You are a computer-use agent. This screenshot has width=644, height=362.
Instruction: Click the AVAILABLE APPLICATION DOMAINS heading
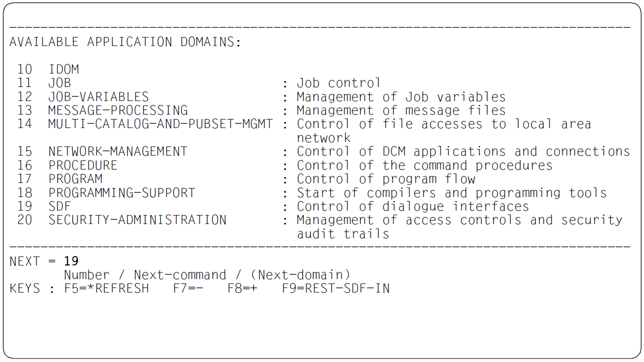(125, 42)
